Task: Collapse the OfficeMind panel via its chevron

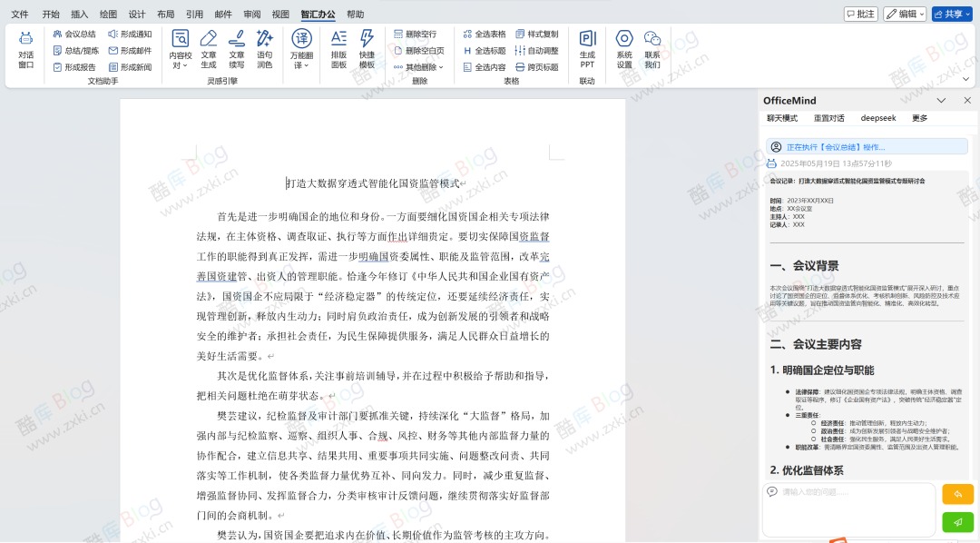Action: coord(942,100)
